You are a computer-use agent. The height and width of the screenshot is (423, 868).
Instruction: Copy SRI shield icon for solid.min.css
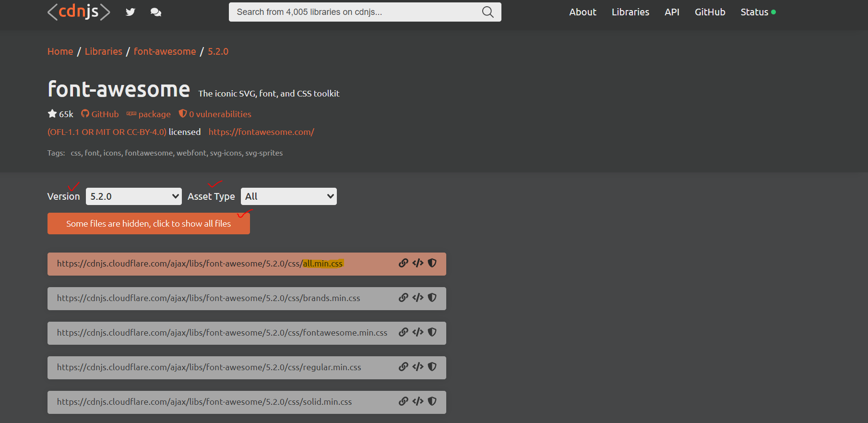(432, 401)
